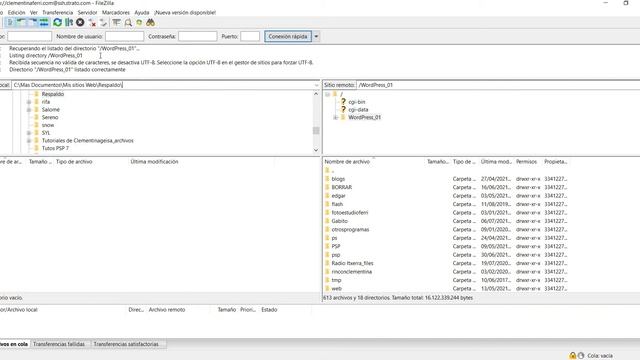Sort remote list by Nombre de archivo column

347,162
